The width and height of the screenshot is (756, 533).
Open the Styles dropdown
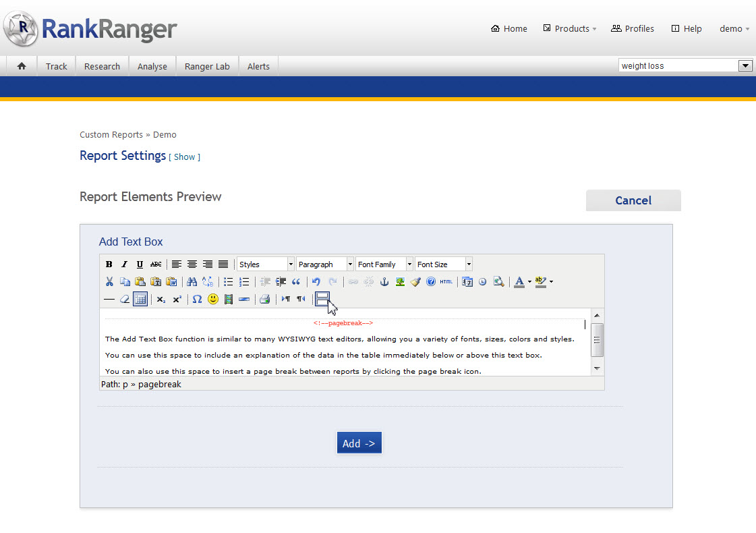click(266, 264)
